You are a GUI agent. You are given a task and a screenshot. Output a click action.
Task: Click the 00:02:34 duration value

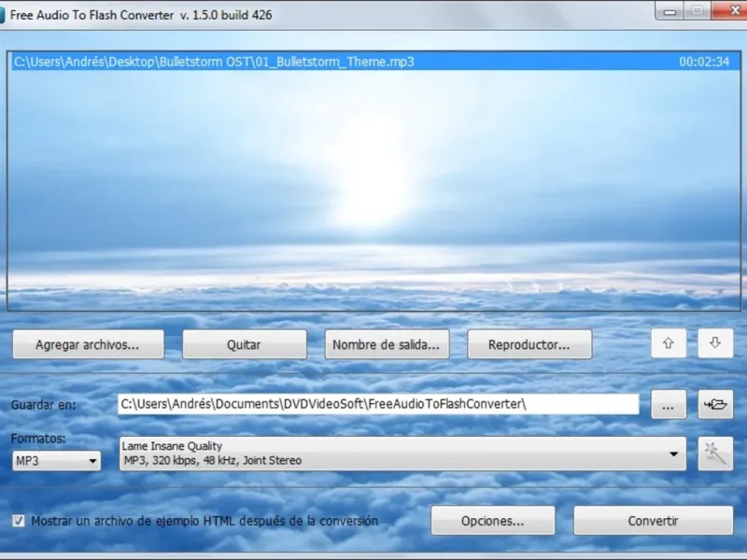coord(704,62)
